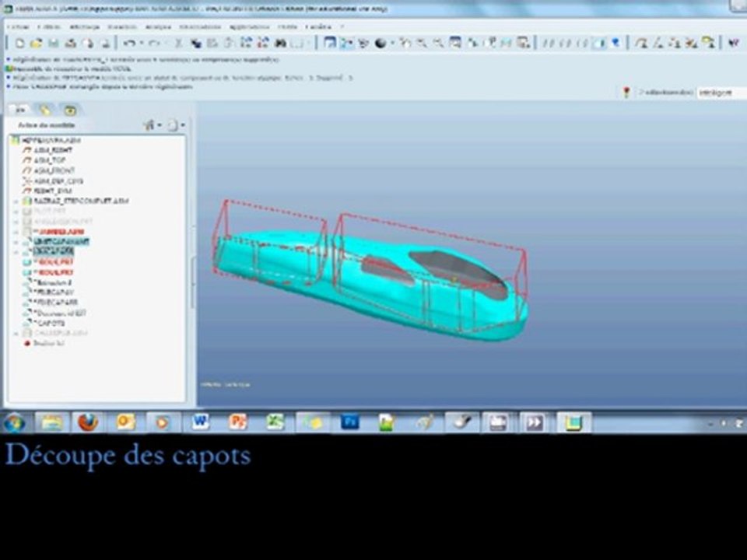Open the Applications menu

pyautogui.click(x=249, y=27)
